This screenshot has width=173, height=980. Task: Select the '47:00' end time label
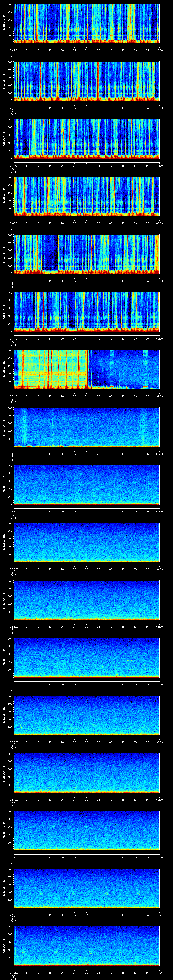click(160, 166)
